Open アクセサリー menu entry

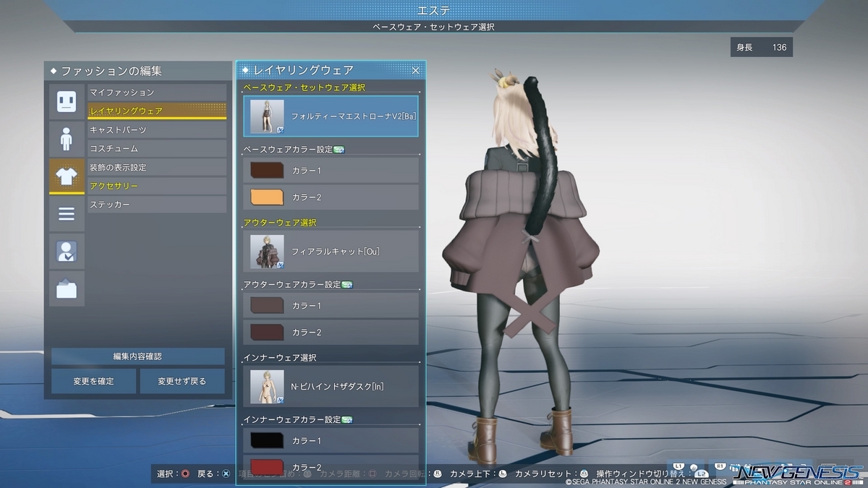(x=157, y=187)
